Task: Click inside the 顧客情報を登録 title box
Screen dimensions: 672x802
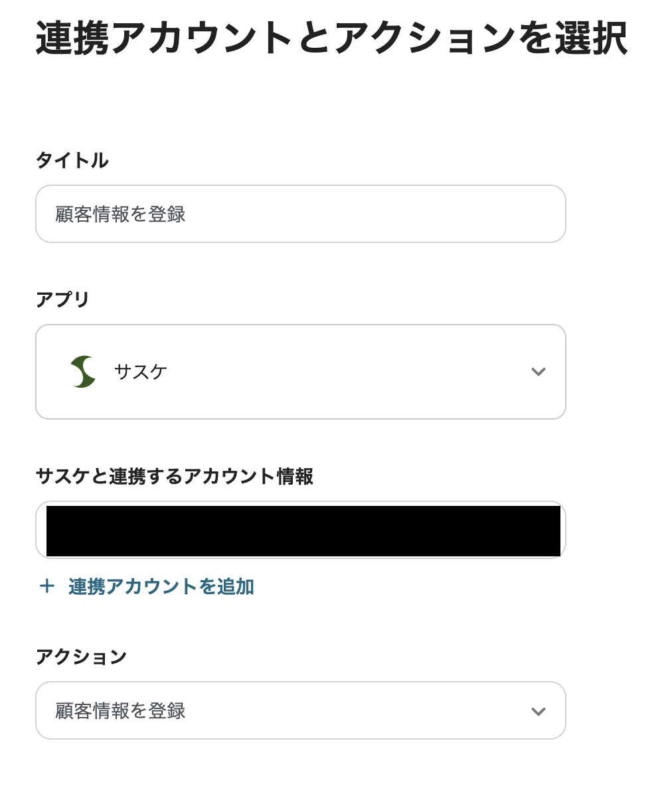Action: tap(300, 214)
